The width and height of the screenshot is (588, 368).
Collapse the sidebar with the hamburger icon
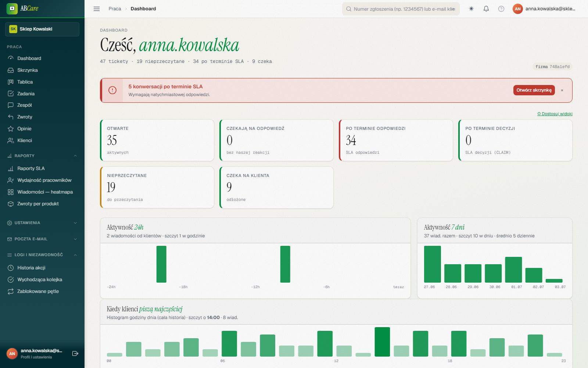(97, 9)
